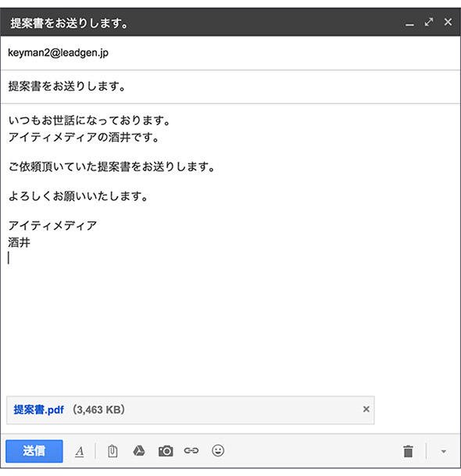This screenshot has height=476, width=461.
Task: Click the line ご依頼頂いていた提案書をお送りします。
Action: [x=112, y=166]
